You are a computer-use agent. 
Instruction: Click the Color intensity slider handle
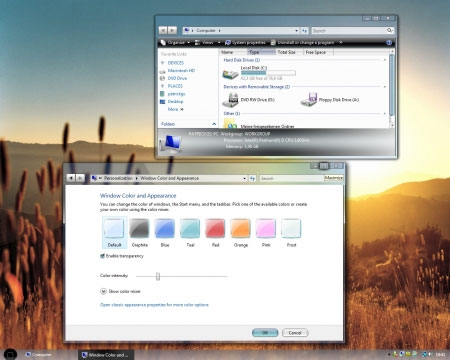158,276
